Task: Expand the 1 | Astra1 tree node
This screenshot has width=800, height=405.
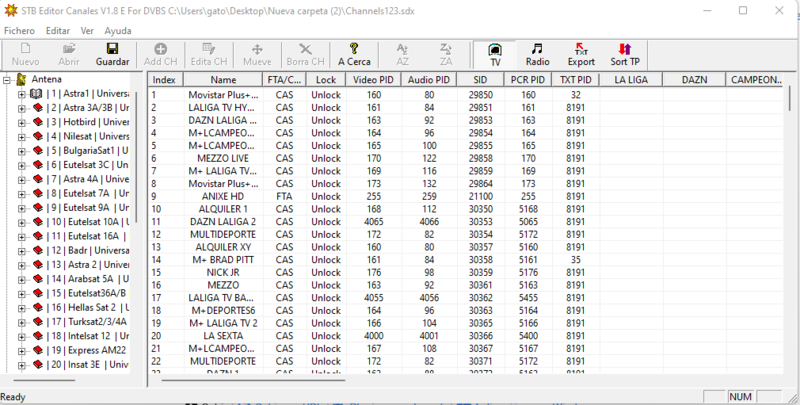Action: (21, 94)
